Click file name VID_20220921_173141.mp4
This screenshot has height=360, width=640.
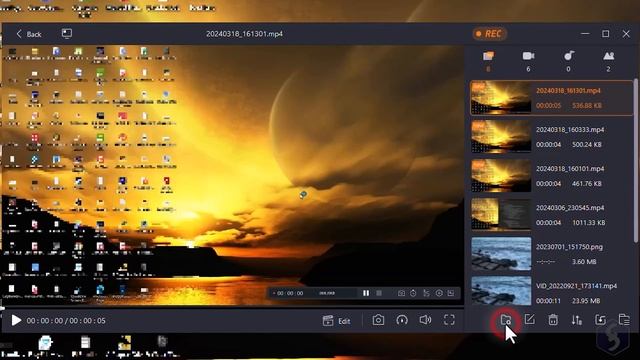pyautogui.click(x=576, y=286)
